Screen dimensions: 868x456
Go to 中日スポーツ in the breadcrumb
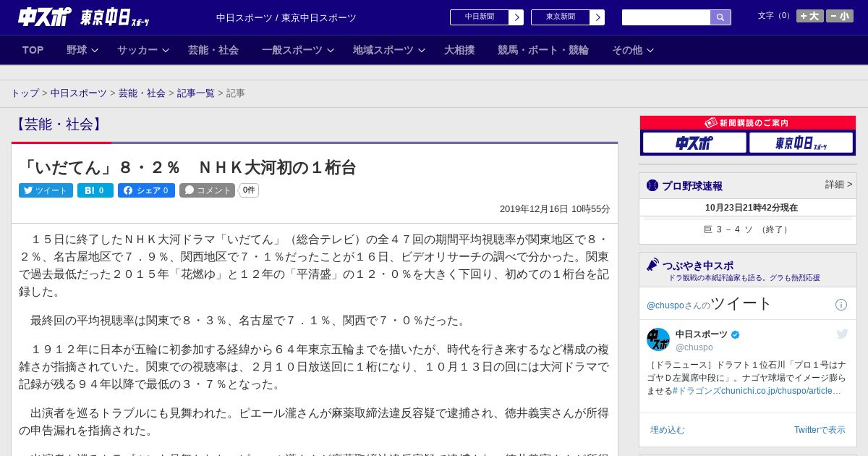click(79, 93)
